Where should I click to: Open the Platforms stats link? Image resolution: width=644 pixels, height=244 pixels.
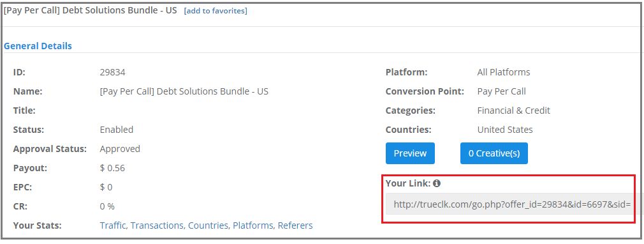click(x=253, y=225)
